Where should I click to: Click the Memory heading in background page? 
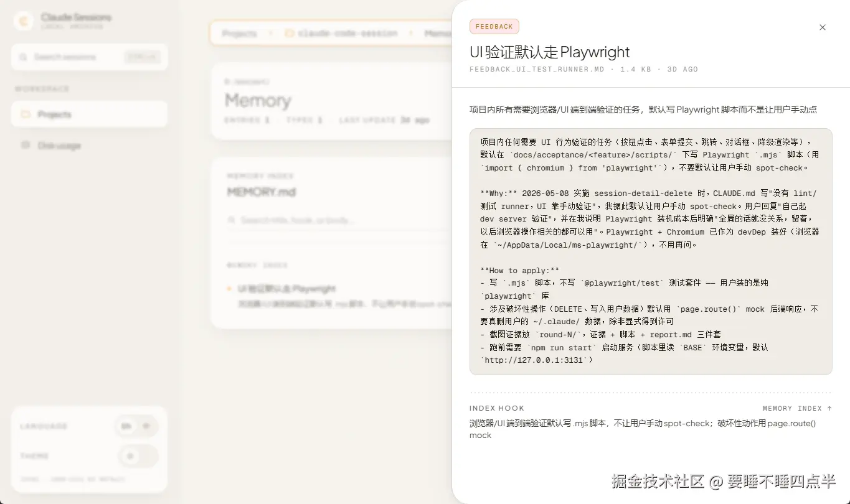[258, 100]
